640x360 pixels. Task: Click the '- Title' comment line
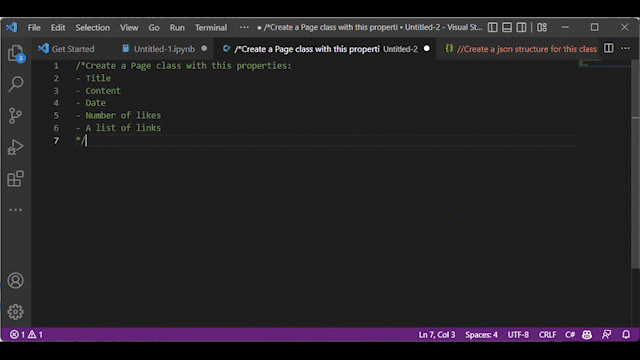point(93,78)
